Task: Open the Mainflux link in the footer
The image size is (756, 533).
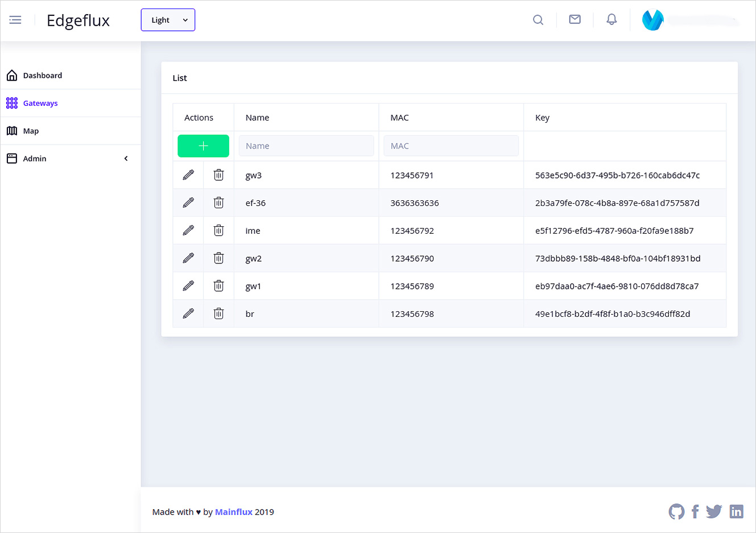Action: (x=234, y=511)
